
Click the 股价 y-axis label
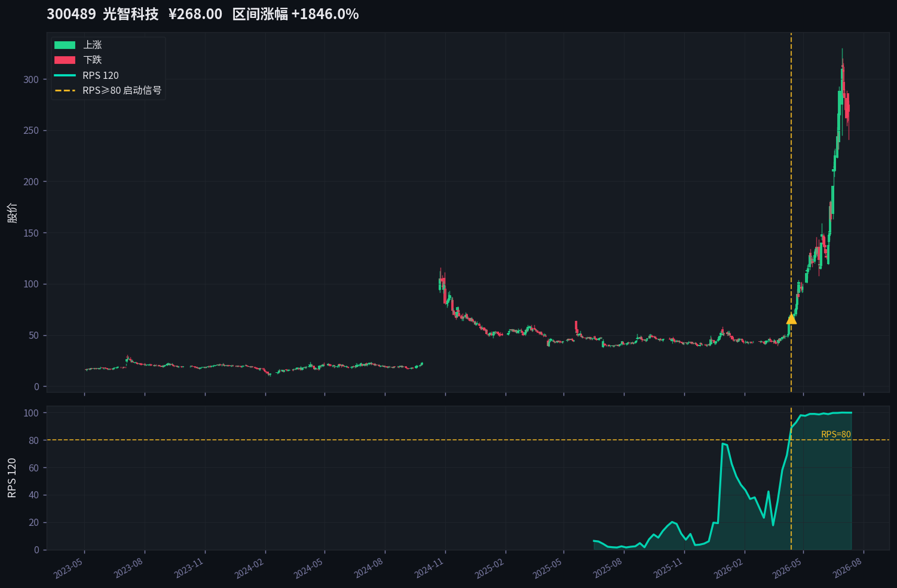pos(12,213)
